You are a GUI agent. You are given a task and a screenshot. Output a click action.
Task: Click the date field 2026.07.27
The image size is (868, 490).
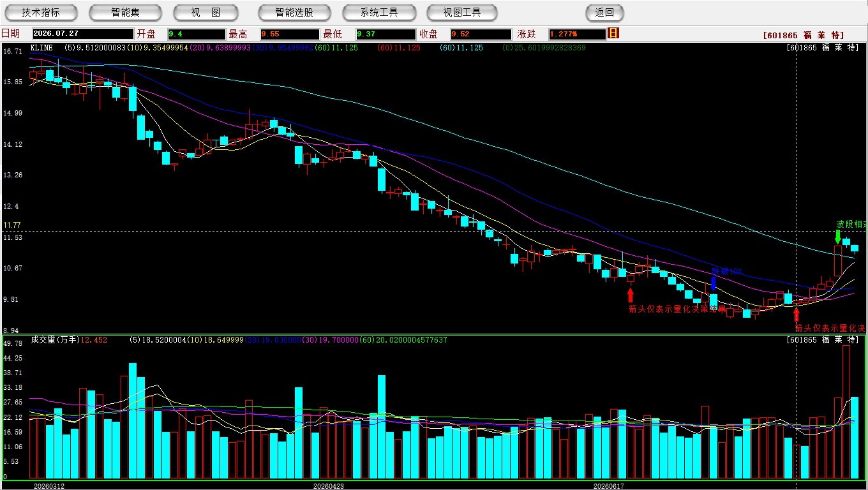coord(83,34)
